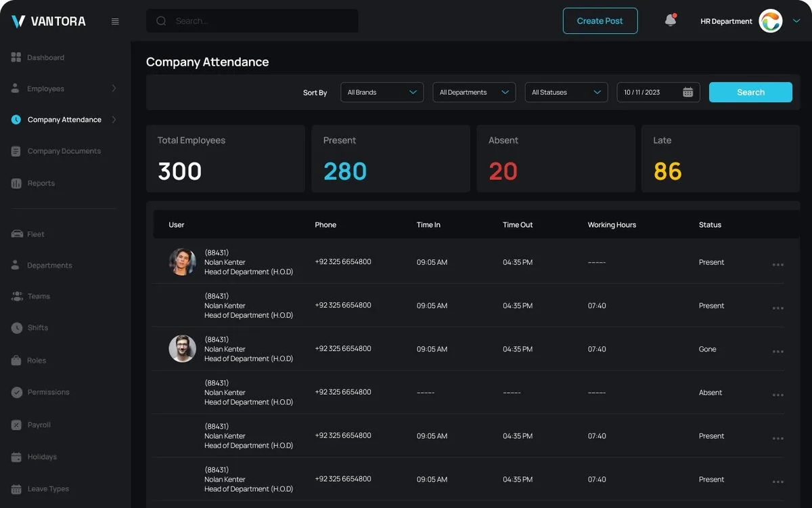This screenshot has height=508, width=812.
Task: Click the Create Post button
Action: pyautogui.click(x=600, y=21)
